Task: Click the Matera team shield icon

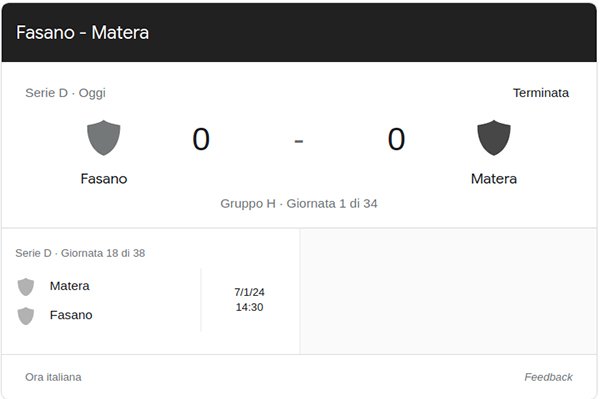Action: 494,138
